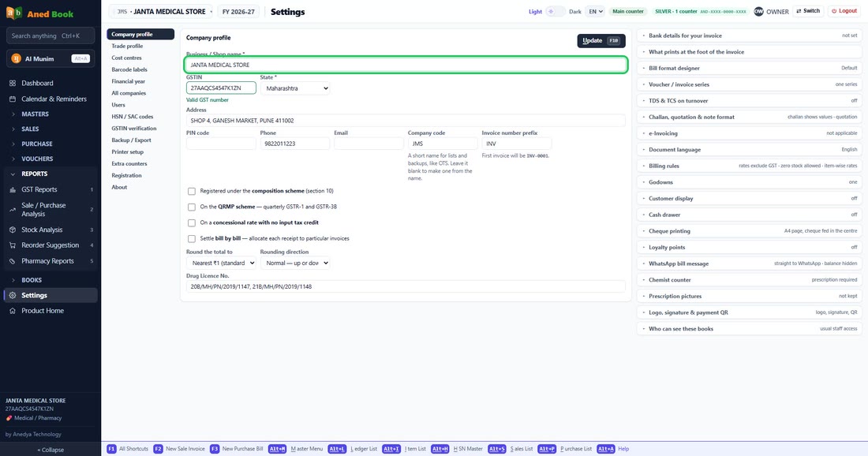Open Backup / Export settings
This screenshot has width=868, height=456.
(140, 140)
